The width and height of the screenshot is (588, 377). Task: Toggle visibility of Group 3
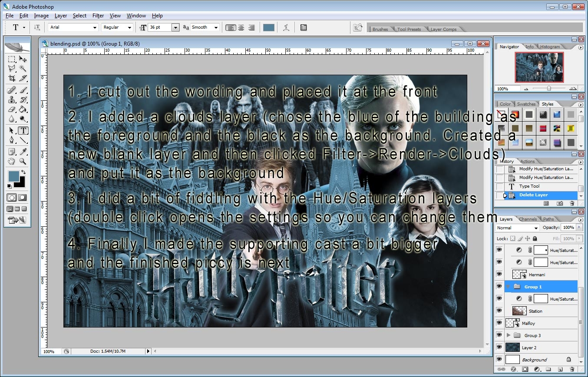499,335
